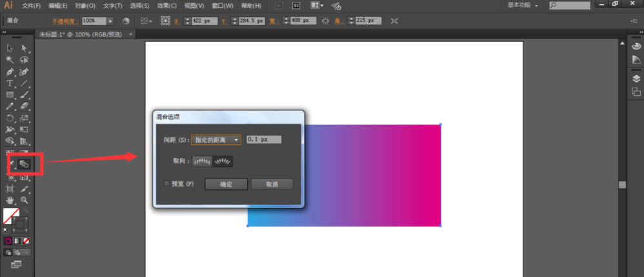This screenshot has height=277, width=644.
Task: Click the reference point locator grid
Action: click(x=165, y=21)
